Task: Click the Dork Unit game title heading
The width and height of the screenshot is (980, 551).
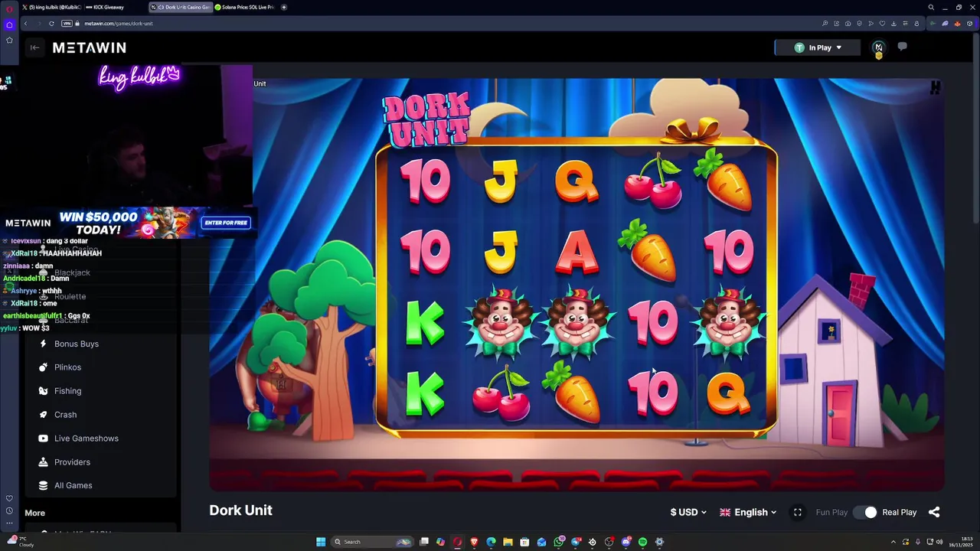Action: click(x=240, y=510)
